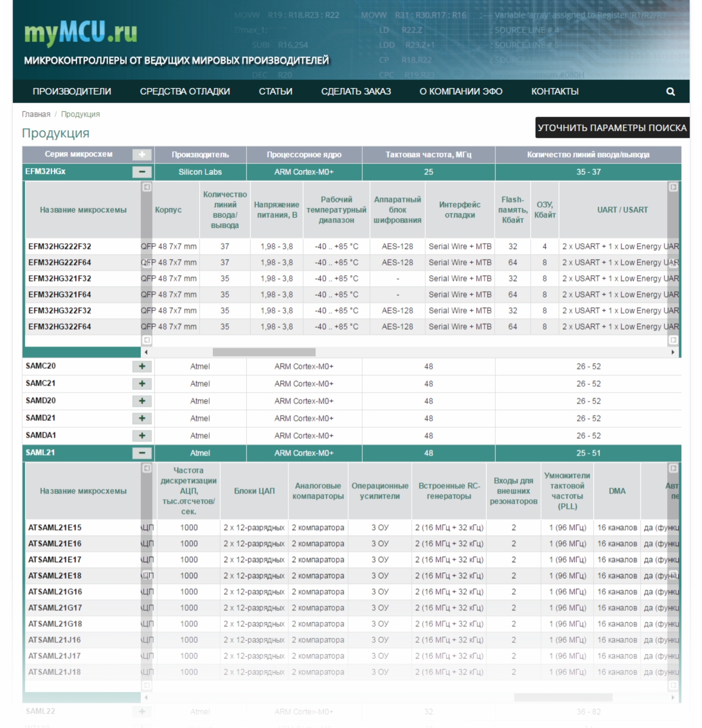
Task: Click SAML21 horizontal scrollbar thumb
Action: (x=563, y=697)
